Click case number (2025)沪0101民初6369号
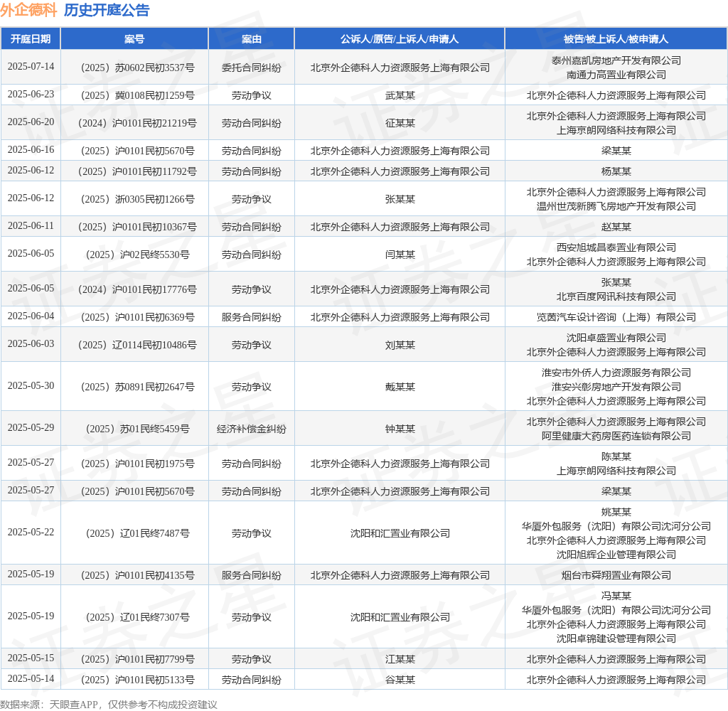The width and height of the screenshot is (728, 711). pos(137,317)
